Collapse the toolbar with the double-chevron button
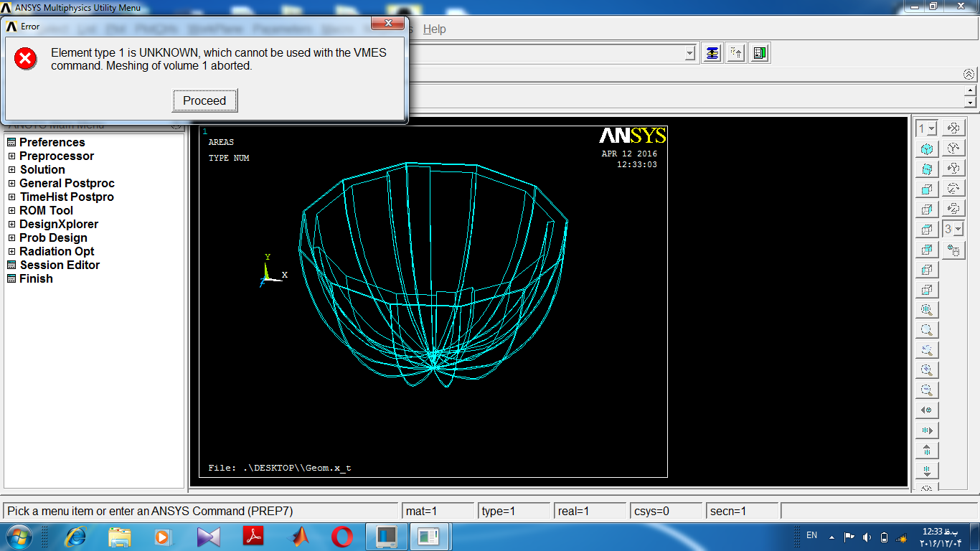This screenshot has height=551, width=980. tap(969, 74)
